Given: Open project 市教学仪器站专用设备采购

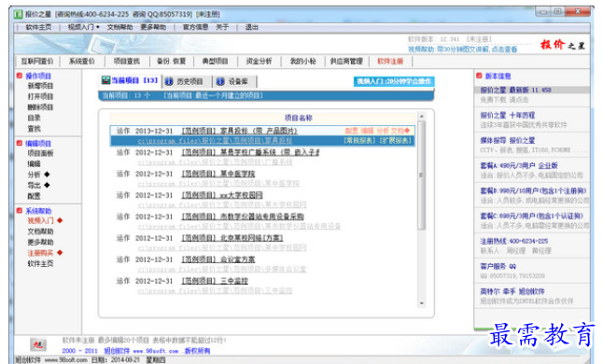Looking at the screenshot, I should pos(243,217).
